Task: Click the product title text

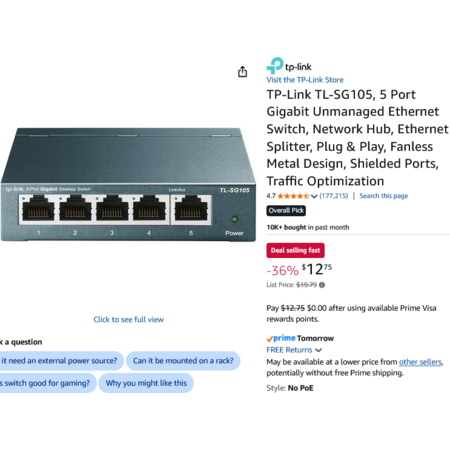Action: 357,138
